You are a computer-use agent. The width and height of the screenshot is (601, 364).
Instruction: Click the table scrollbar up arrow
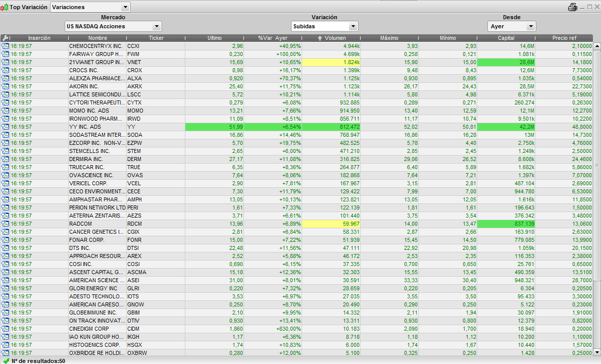pyautogui.click(x=597, y=46)
